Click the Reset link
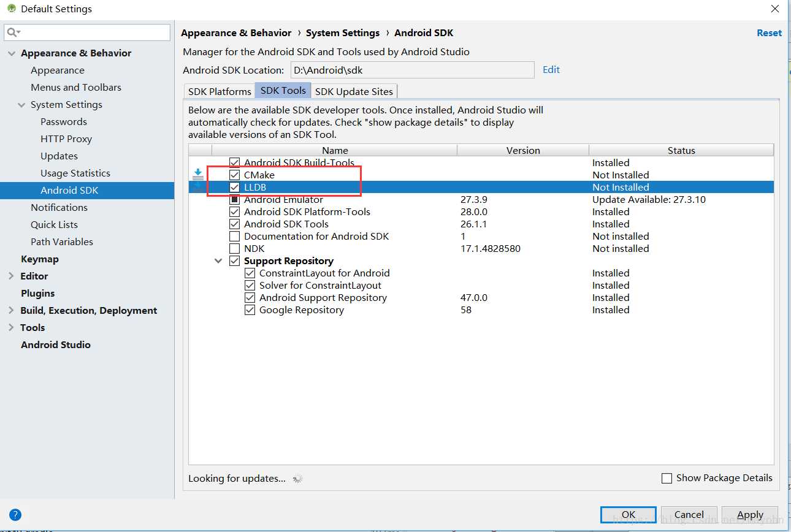The width and height of the screenshot is (791, 532). 769,33
